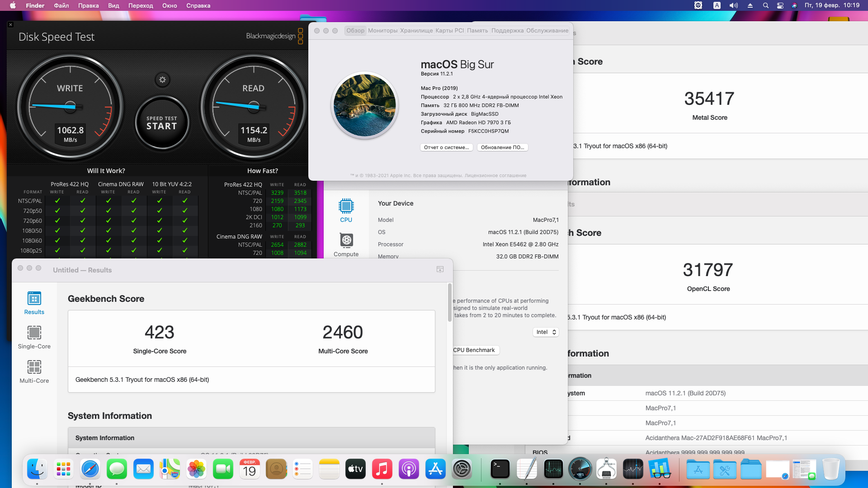This screenshot has height=488, width=868.
Task: Switch to the Мониторы tab
Action: pos(382,31)
